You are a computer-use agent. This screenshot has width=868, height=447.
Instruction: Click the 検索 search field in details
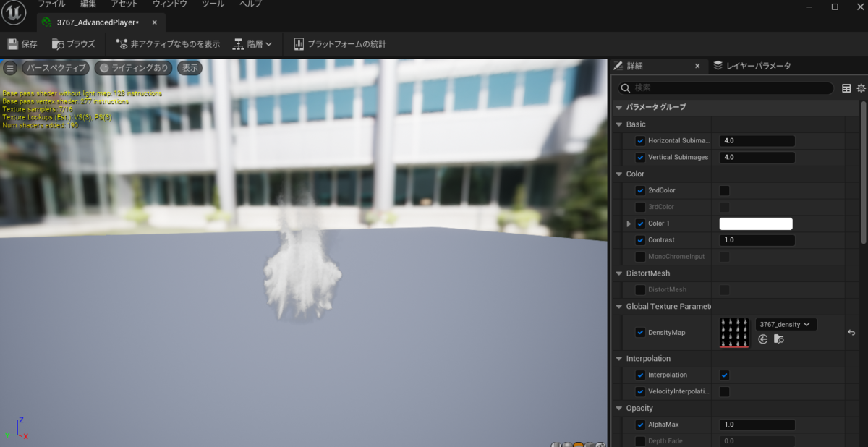tap(726, 88)
